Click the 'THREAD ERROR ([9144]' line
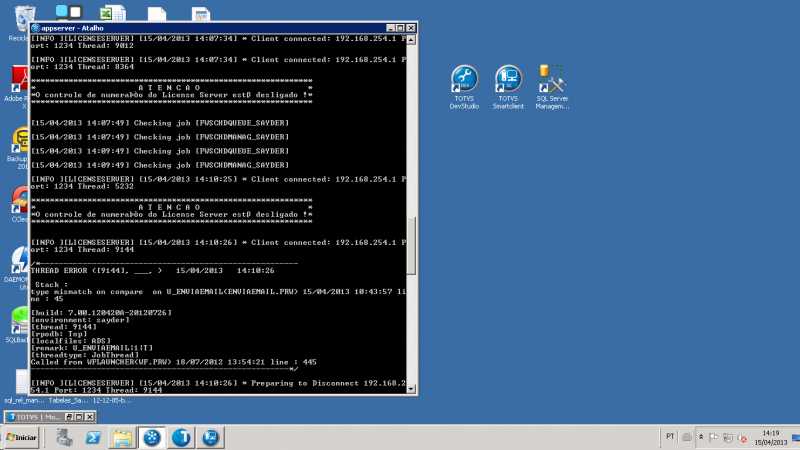Viewport: 800px width, 450px height. tap(153, 270)
